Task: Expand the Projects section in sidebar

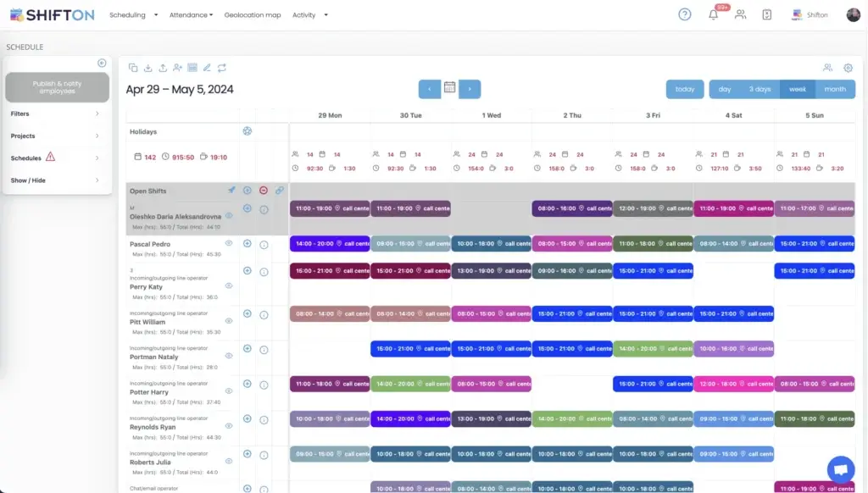Action: pos(57,136)
